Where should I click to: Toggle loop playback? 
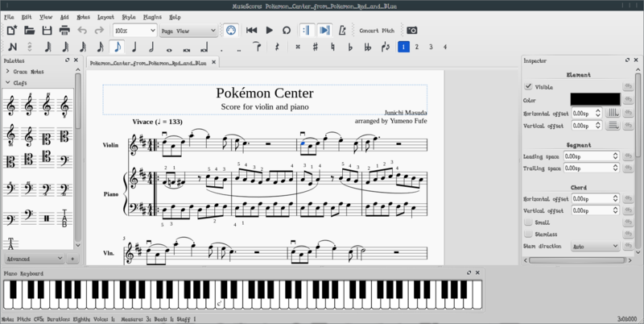coord(287,30)
